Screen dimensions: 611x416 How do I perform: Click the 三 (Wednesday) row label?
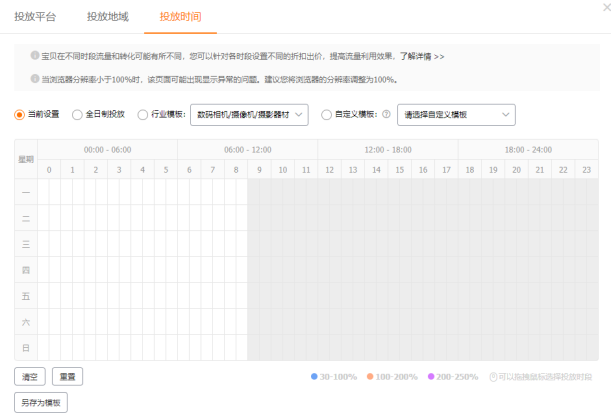(26, 244)
